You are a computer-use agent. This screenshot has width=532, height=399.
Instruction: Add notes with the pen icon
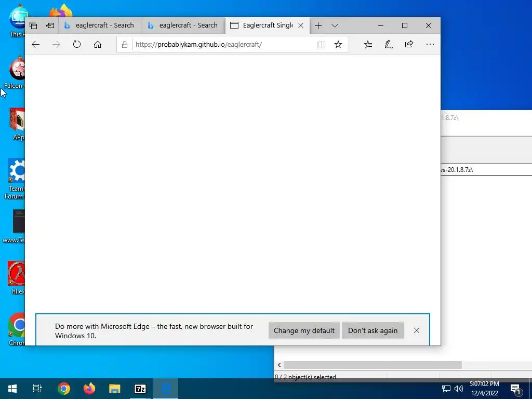pyautogui.click(x=389, y=45)
